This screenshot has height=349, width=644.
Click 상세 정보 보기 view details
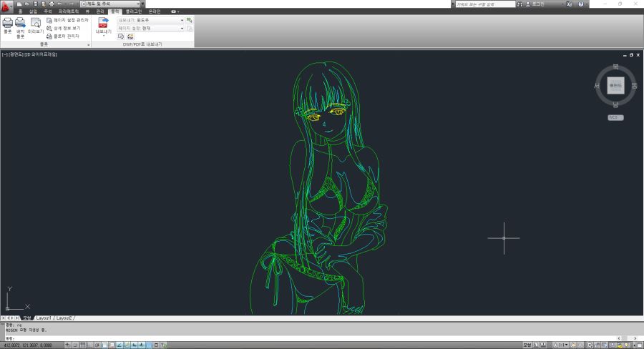click(64, 29)
